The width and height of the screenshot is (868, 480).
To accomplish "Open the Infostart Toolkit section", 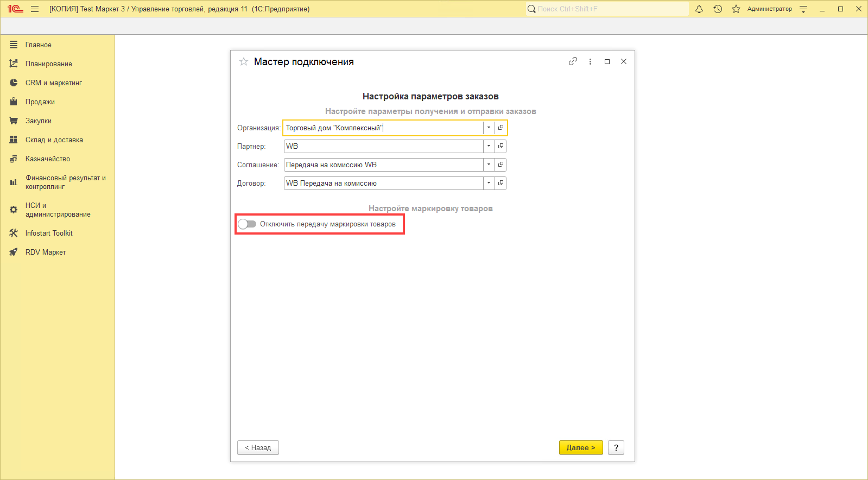I will pos(58,233).
